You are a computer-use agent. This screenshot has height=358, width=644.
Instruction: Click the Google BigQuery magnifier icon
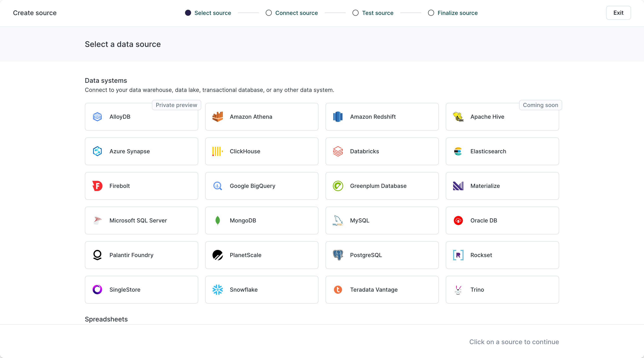[x=217, y=186]
